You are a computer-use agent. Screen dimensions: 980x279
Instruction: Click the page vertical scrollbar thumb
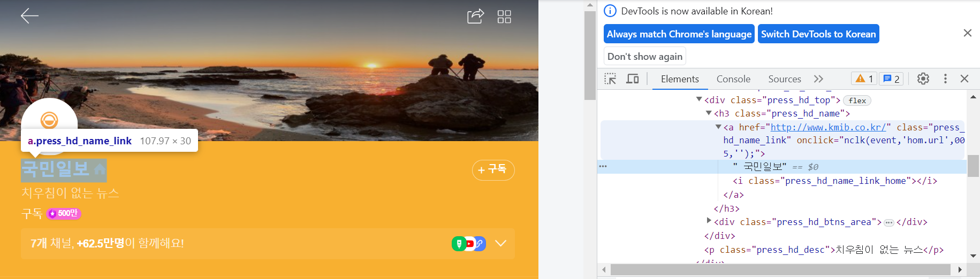590,56
